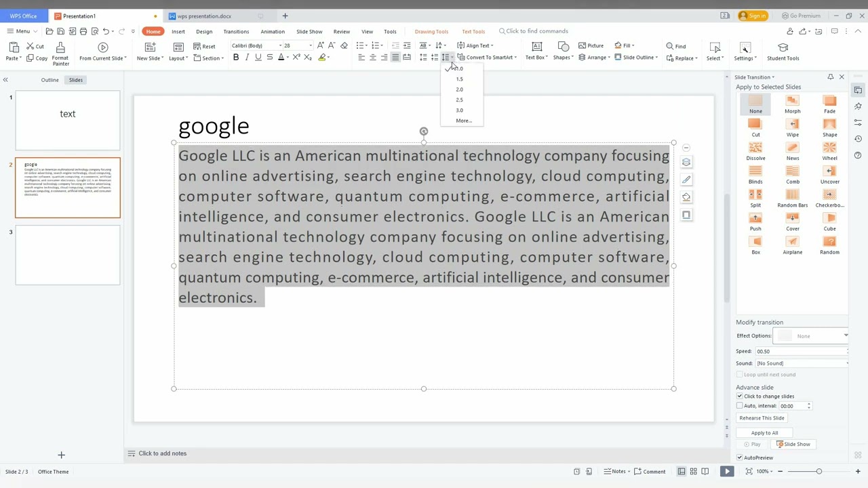This screenshot has width=868, height=488.
Task: Open the Layout dropdown
Action: [x=178, y=52]
